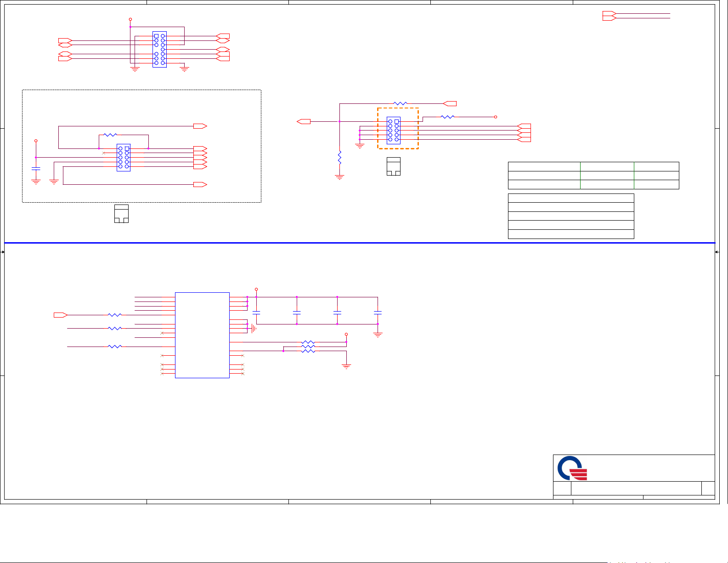The height and width of the screenshot is (563, 728).
Task: Click the left-pointing off-page port left of the orange box
Action: pos(304,121)
